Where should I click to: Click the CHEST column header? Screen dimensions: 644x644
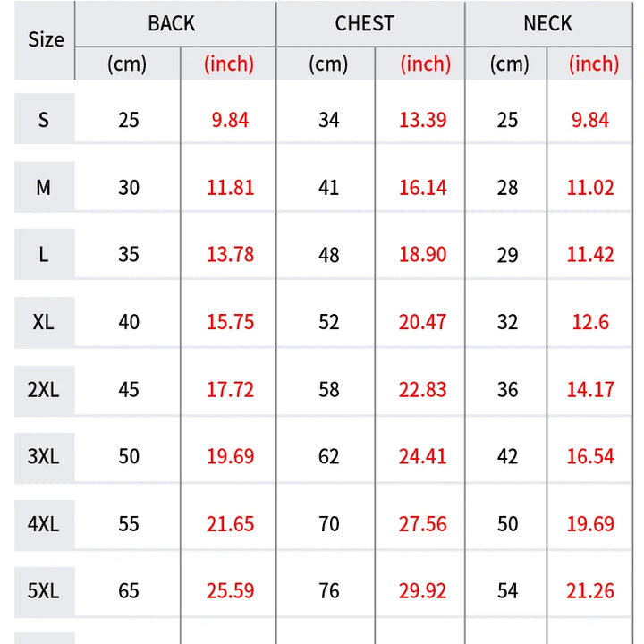click(x=364, y=23)
